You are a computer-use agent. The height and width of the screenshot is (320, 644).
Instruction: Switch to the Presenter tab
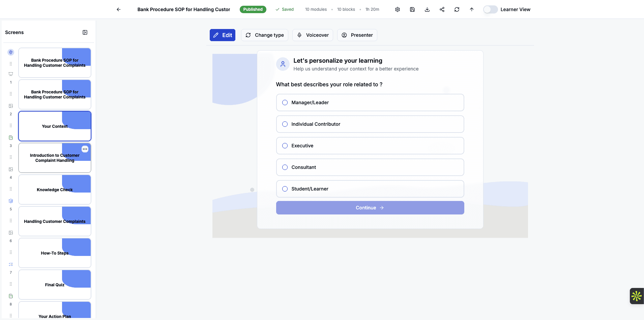(x=357, y=35)
